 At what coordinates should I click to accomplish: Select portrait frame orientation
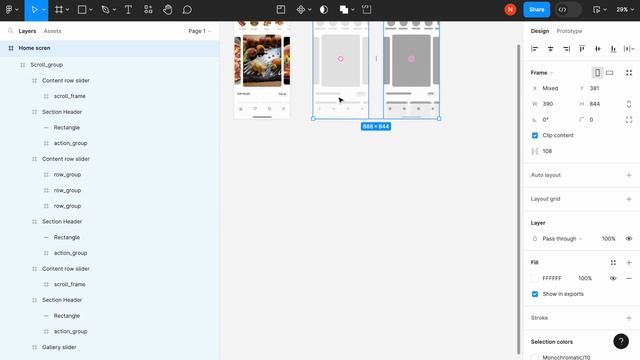(598, 73)
